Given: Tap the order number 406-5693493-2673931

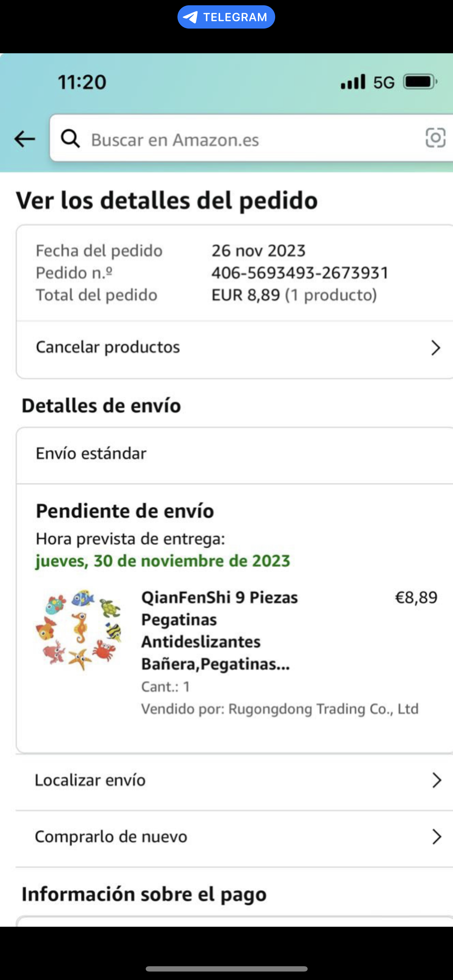Looking at the screenshot, I should [x=300, y=273].
